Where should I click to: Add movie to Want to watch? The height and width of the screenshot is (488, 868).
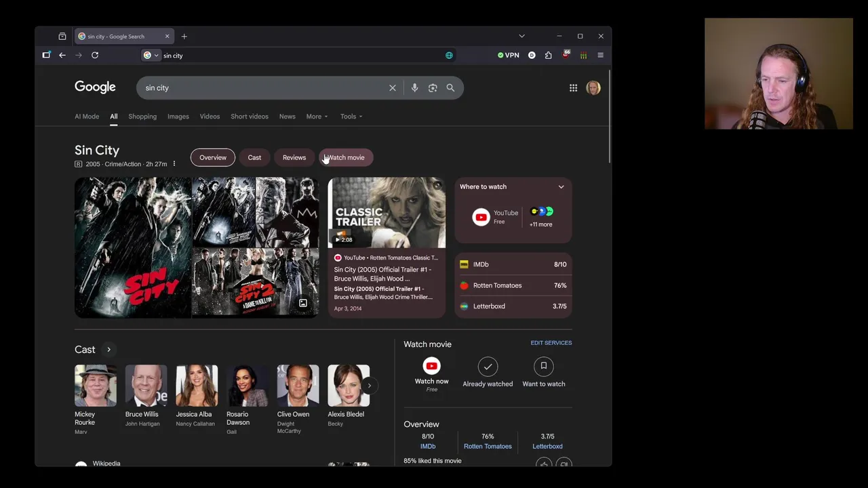point(544,373)
